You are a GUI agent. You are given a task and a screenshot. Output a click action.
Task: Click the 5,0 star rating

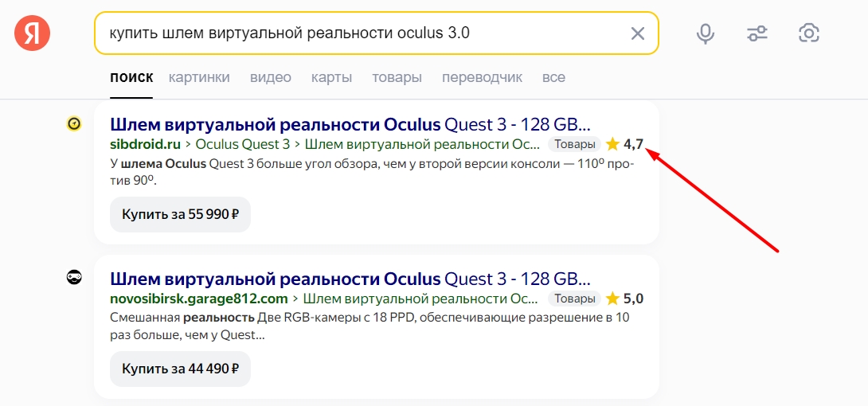click(624, 299)
